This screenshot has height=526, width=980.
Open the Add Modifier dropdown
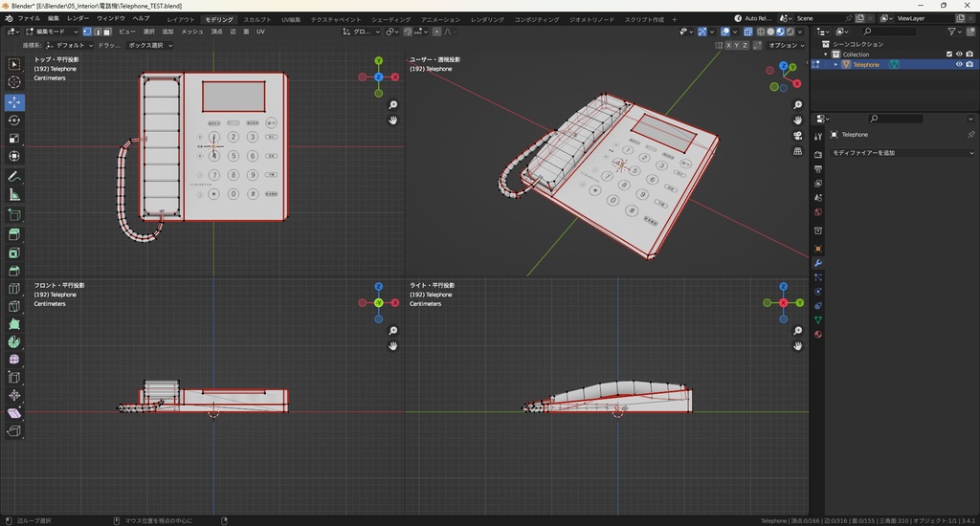pyautogui.click(x=902, y=153)
